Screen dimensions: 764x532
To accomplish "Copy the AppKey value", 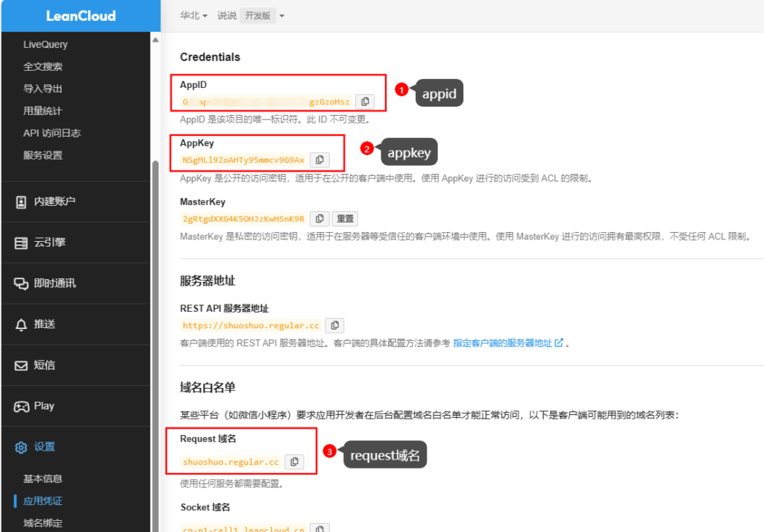I will pyautogui.click(x=319, y=160).
